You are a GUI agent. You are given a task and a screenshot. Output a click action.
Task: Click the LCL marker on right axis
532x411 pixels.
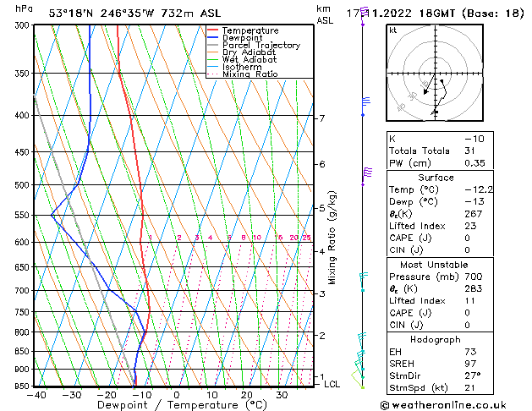coord(332,384)
